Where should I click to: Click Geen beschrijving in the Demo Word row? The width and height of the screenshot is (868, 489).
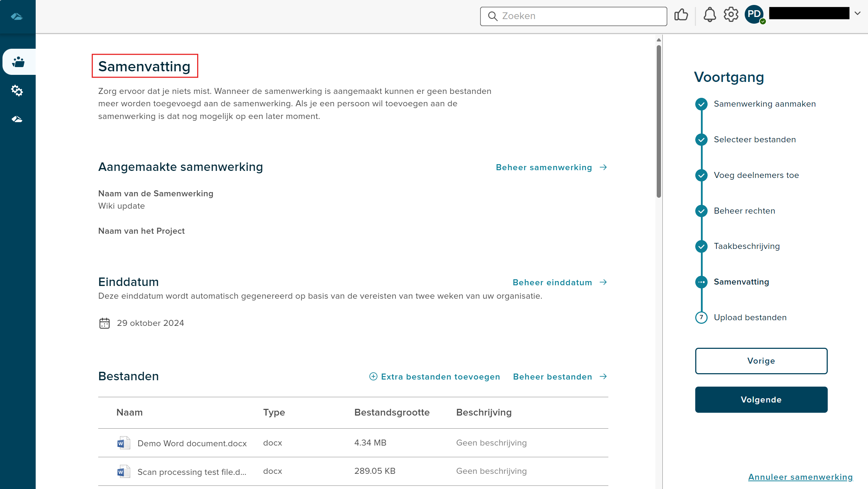pyautogui.click(x=491, y=443)
